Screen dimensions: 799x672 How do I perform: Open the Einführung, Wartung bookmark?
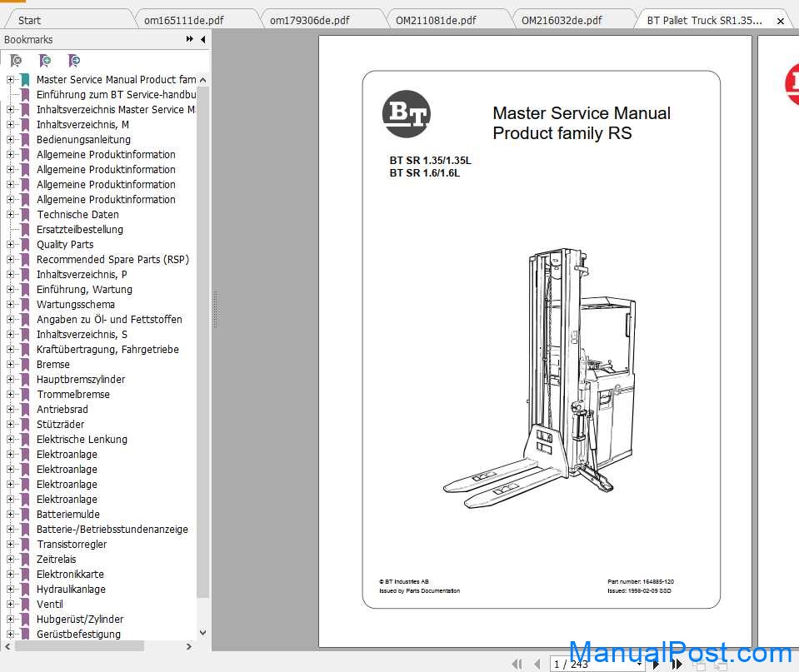coord(84,290)
